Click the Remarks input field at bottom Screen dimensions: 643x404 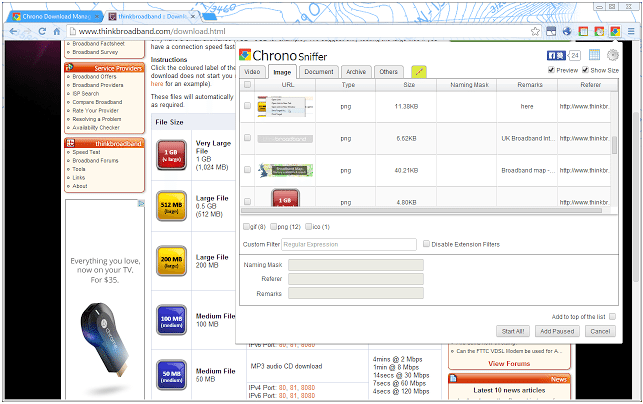pyautogui.click(x=356, y=293)
